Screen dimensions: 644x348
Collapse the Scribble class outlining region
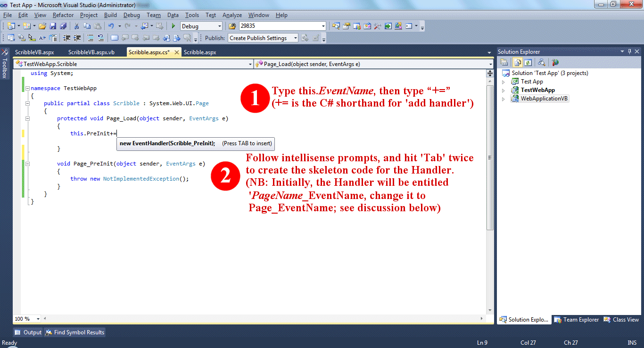(27, 103)
